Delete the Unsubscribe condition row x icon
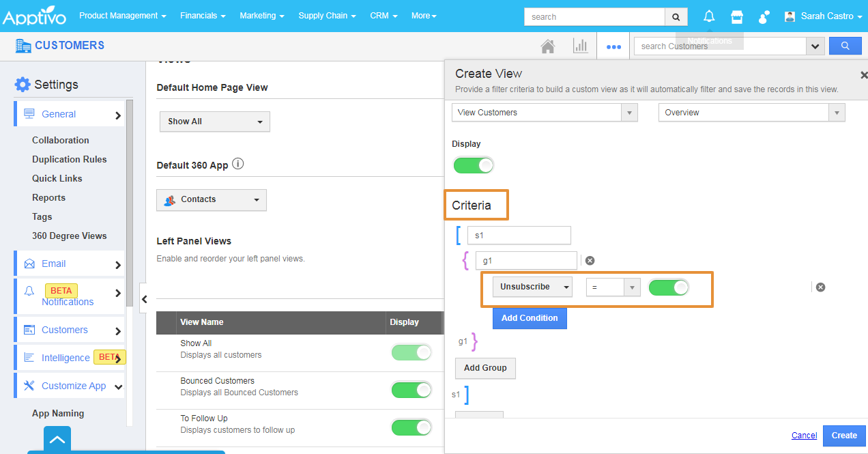Image resolution: width=868 pixels, height=454 pixels. coord(820,287)
